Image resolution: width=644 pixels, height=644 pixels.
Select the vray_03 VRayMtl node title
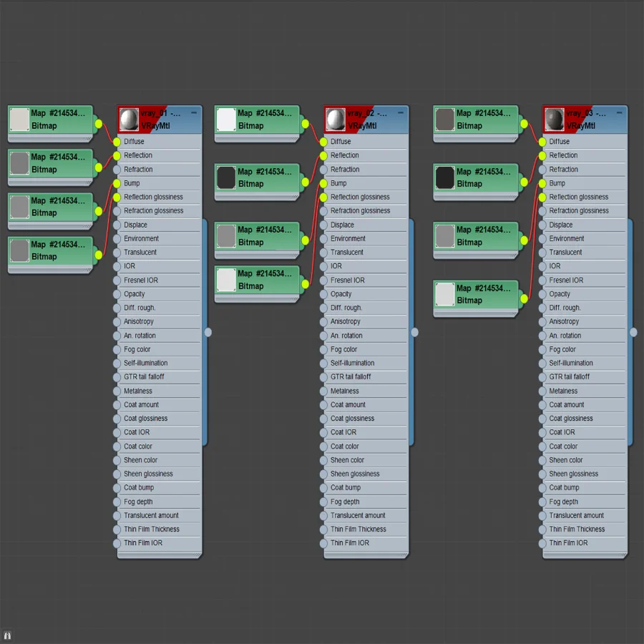pyautogui.click(x=585, y=119)
